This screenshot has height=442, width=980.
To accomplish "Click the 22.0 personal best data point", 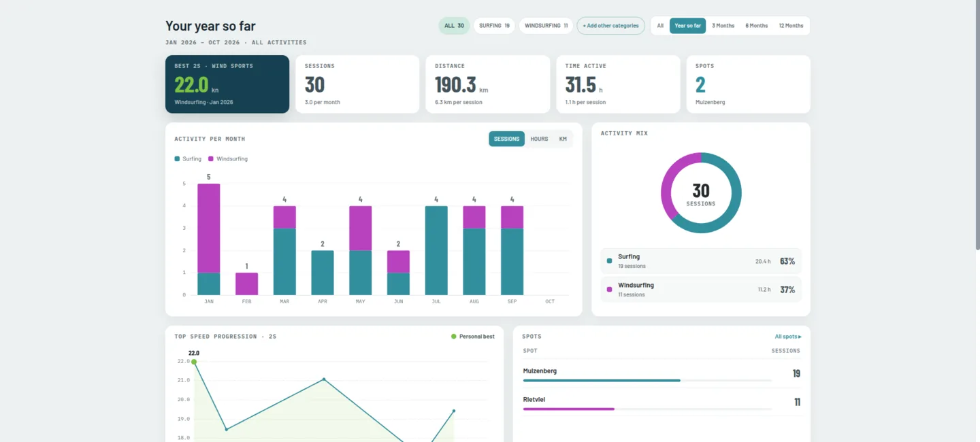I will [x=194, y=362].
